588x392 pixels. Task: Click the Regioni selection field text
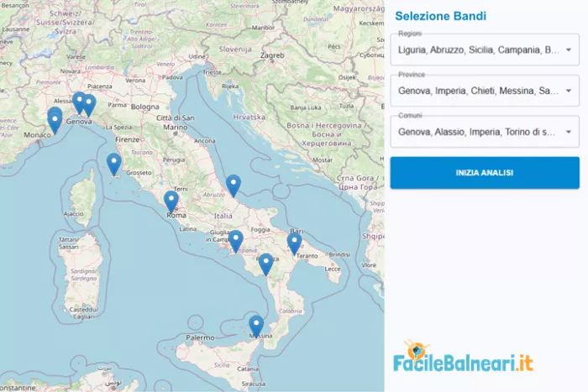479,50
